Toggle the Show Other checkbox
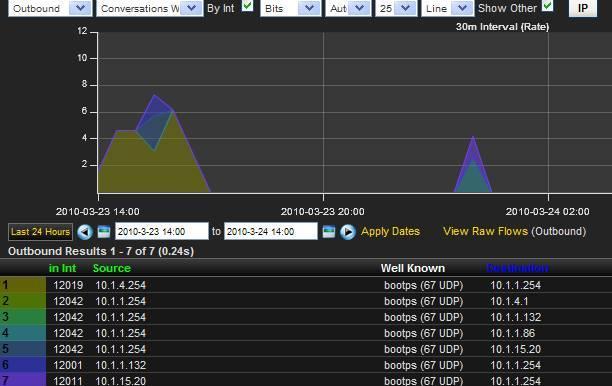The height and width of the screenshot is (386, 612). [x=548, y=5]
